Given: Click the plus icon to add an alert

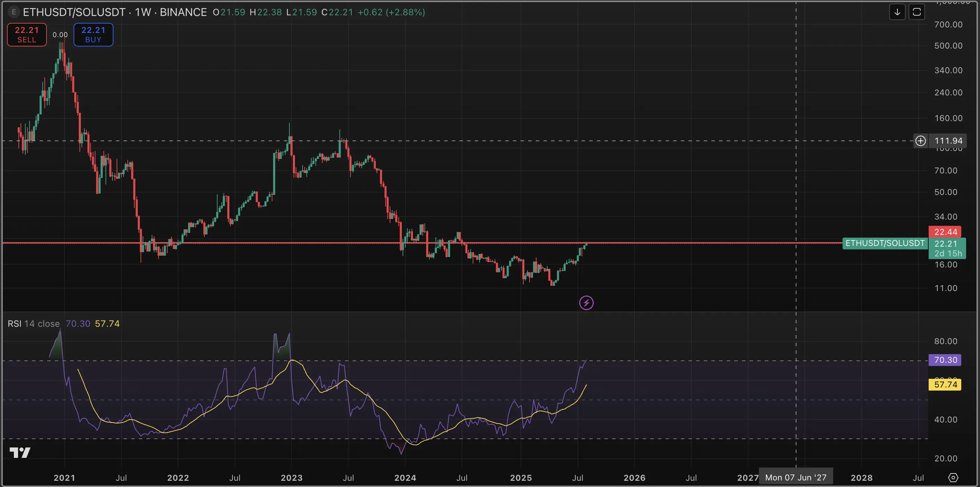Looking at the screenshot, I should (921, 141).
